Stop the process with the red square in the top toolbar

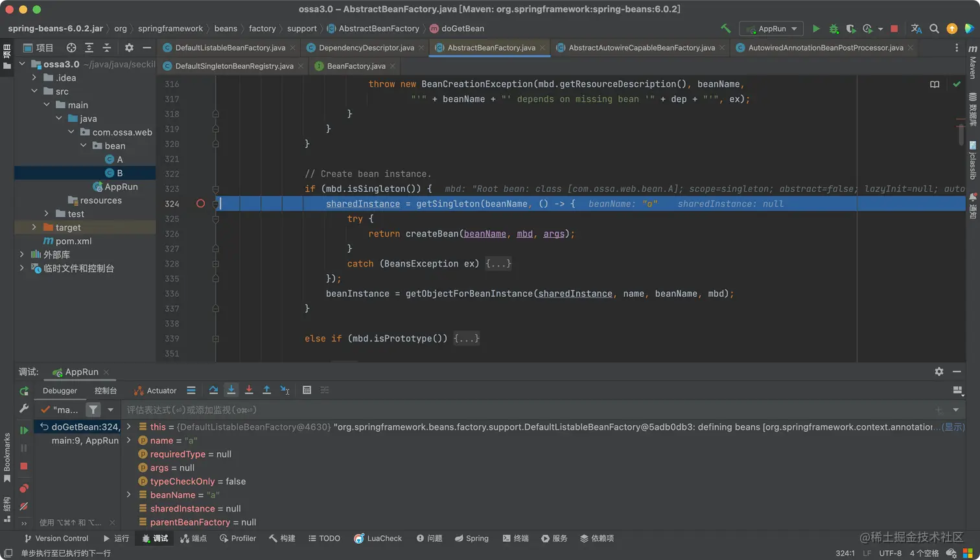point(894,29)
